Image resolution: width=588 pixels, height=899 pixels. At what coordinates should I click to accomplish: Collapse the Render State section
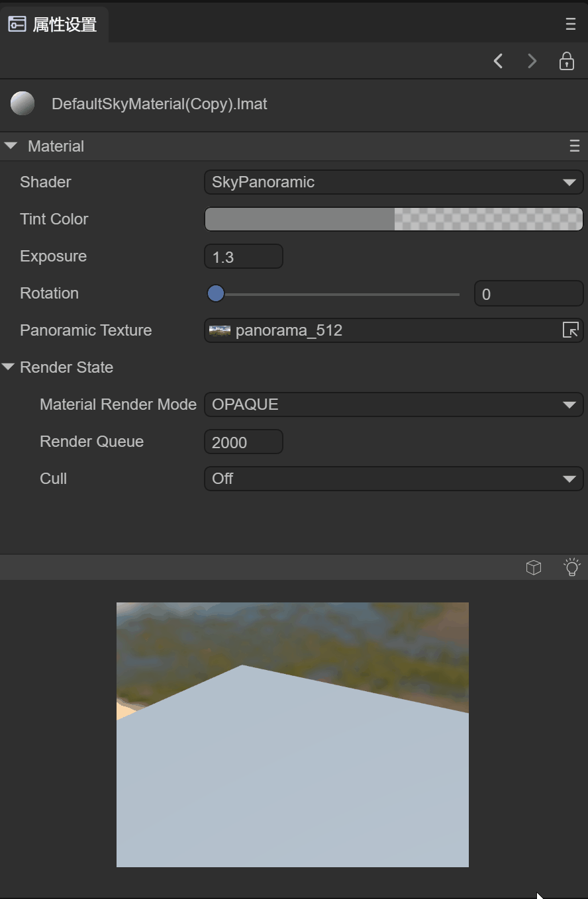point(8,367)
